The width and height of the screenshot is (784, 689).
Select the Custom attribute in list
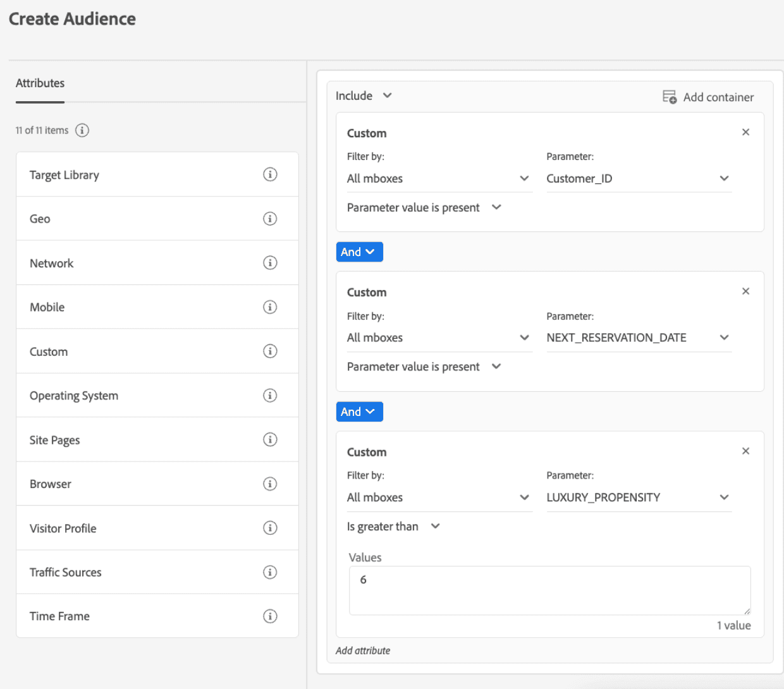(x=49, y=351)
